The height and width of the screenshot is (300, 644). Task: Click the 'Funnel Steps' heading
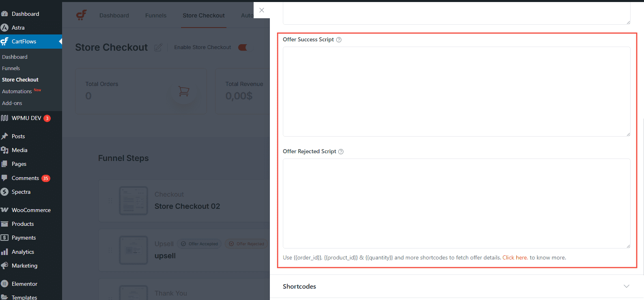pos(123,158)
